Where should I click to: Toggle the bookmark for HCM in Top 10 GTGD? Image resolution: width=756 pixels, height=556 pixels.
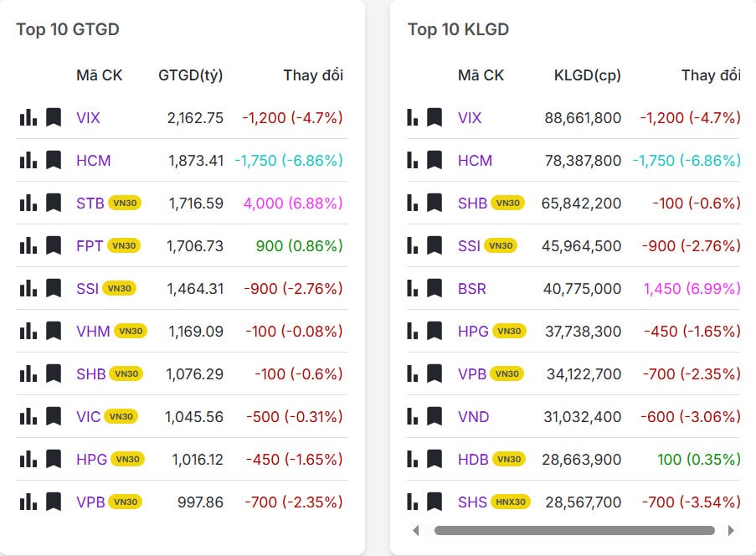pyautogui.click(x=52, y=160)
